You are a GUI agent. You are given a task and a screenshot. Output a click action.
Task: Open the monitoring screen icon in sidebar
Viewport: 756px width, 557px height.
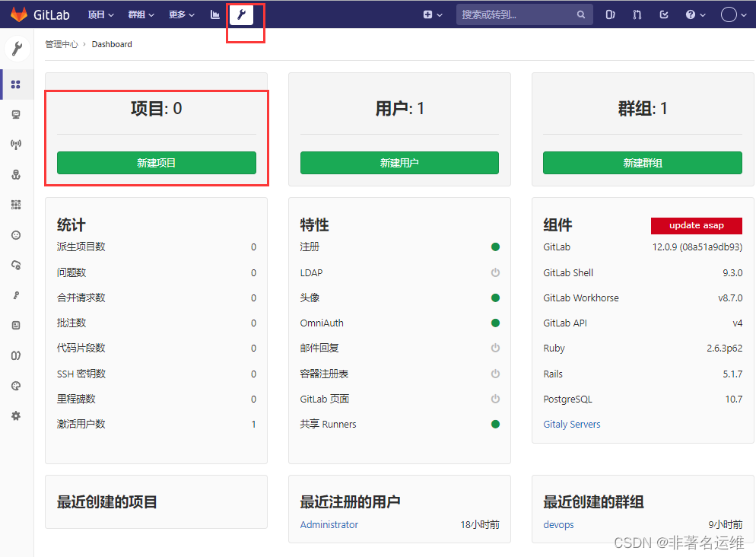(16, 114)
